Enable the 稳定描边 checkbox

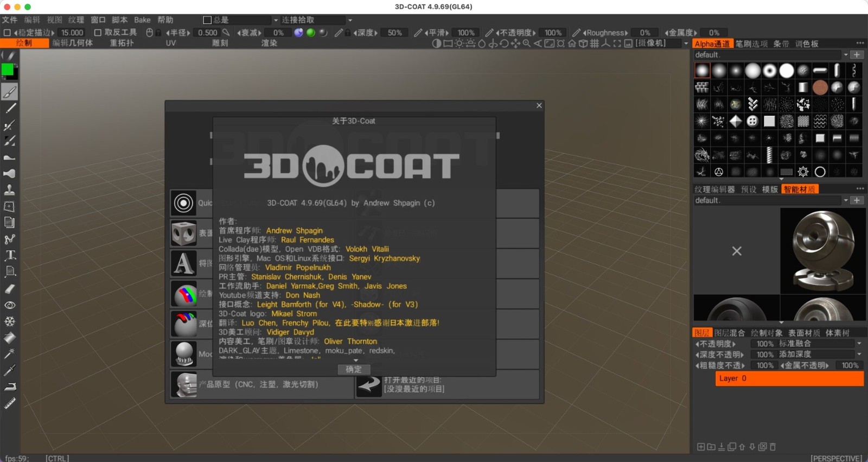7,33
